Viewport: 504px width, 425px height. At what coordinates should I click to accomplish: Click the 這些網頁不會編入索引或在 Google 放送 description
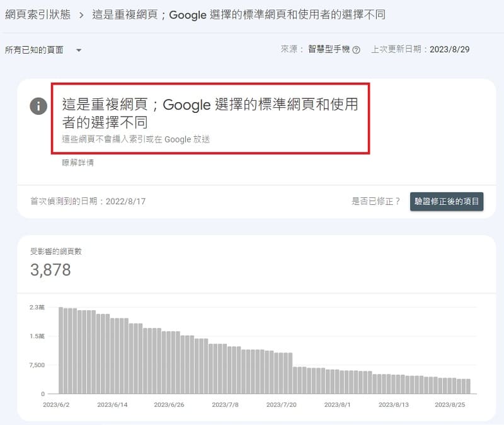pyautogui.click(x=135, y=139)
